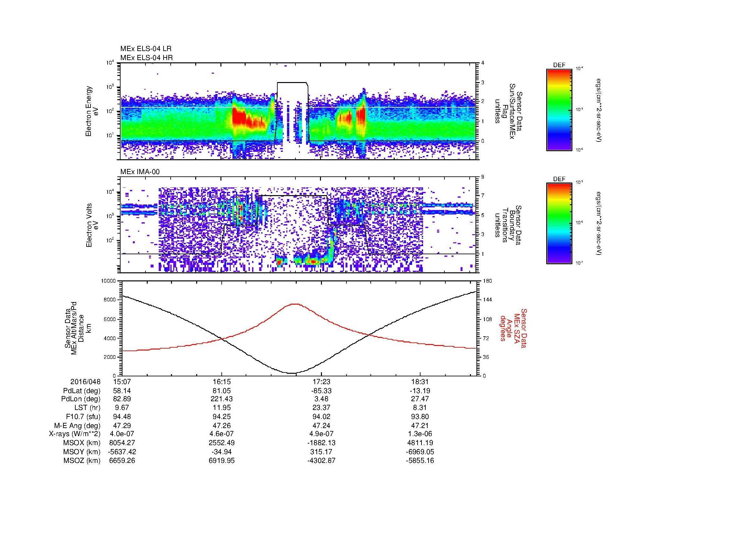Click the 'Sun/Surface/MEx Flag' axis label
756x534 pixels.
(509, 111)
